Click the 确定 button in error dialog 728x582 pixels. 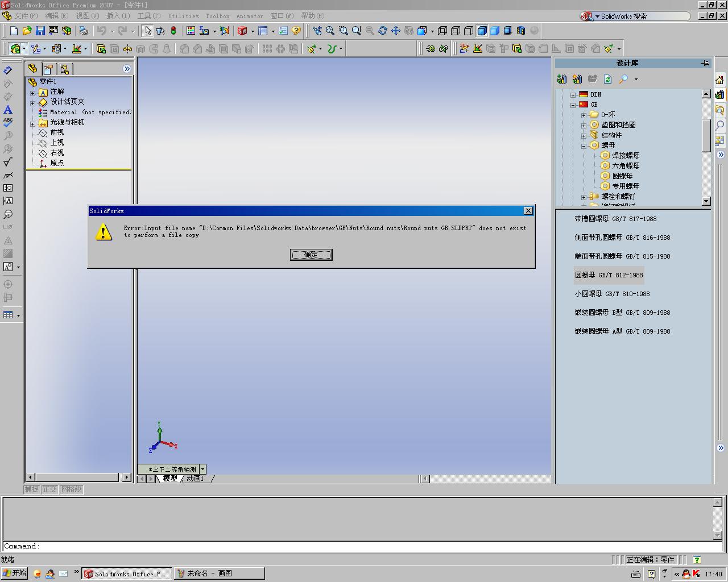click(311, 255)
